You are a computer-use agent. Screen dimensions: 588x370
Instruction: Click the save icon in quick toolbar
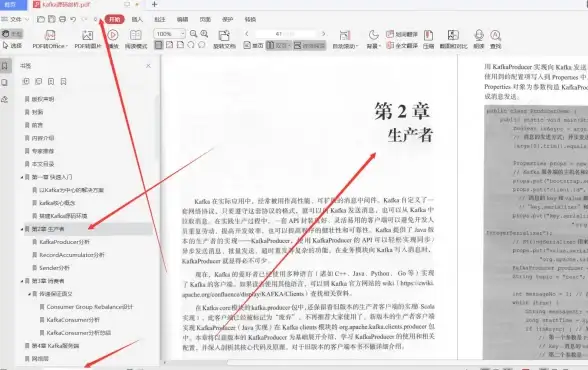pyautogui.click(x=52, y=19)
